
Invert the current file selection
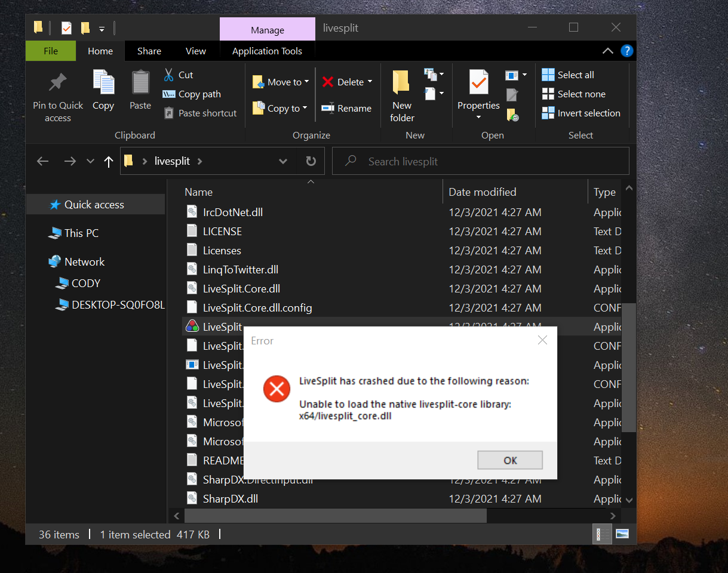(548, 113)
